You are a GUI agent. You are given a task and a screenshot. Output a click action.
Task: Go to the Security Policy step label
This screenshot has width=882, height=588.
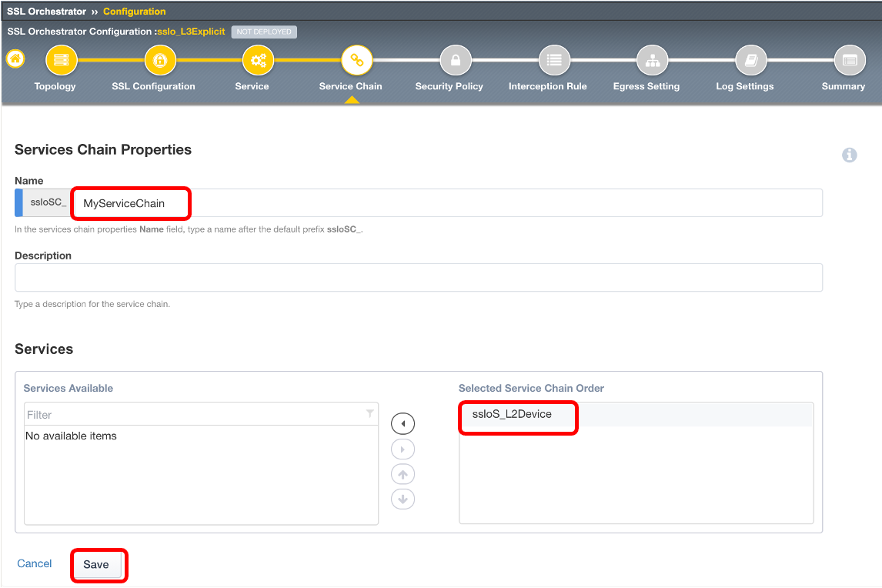[x=449, y=86]
